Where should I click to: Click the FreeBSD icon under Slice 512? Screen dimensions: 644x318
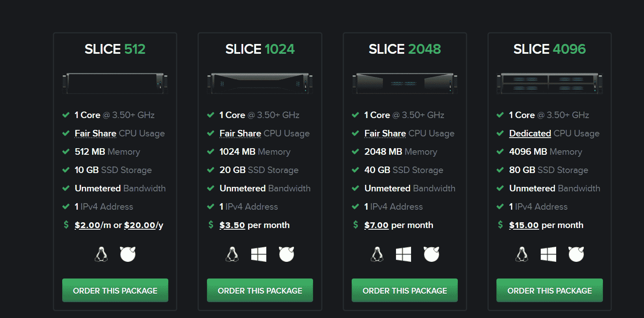128,254
